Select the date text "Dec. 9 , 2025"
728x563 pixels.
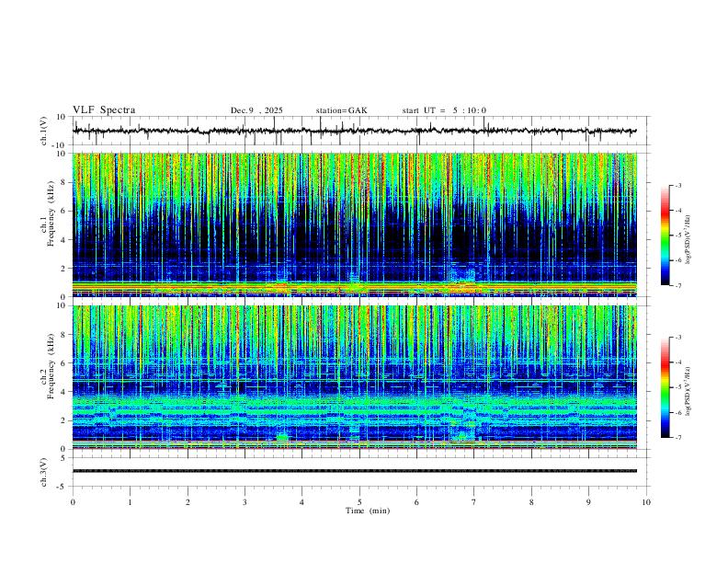[256, 110]
